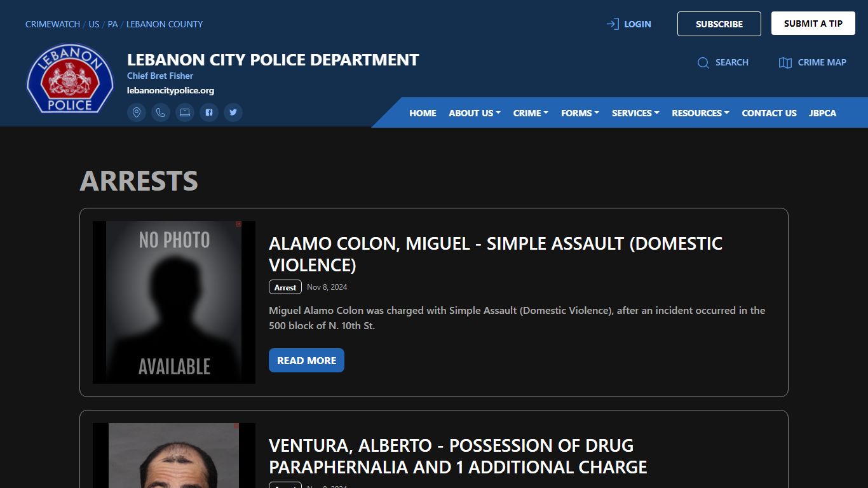Screen dimensions: 868x488
Task: Open the Ventura, Alberto arrest headline
Action: point(458,456)
